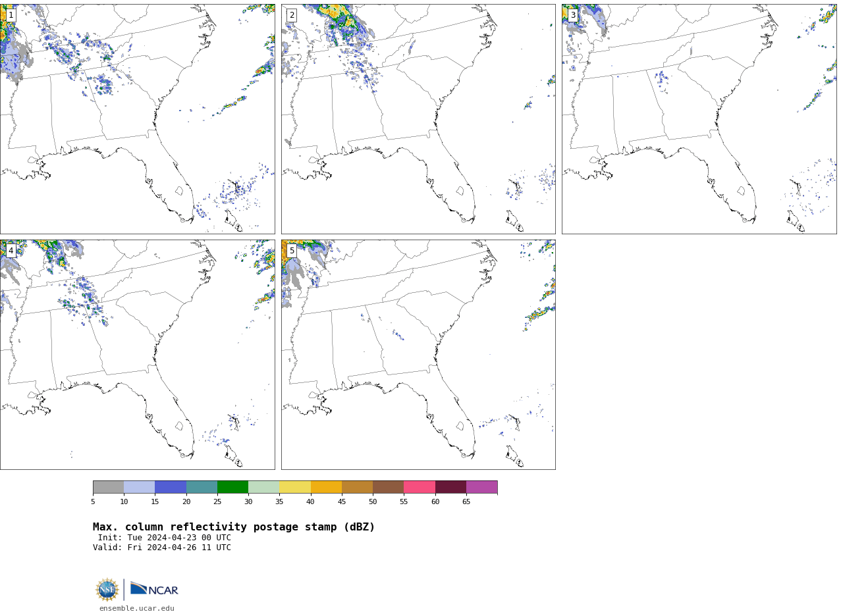This screenshot has height=616, width=843.
Task: Click the colorbar tick label 35
Action: tap(279, 502)
